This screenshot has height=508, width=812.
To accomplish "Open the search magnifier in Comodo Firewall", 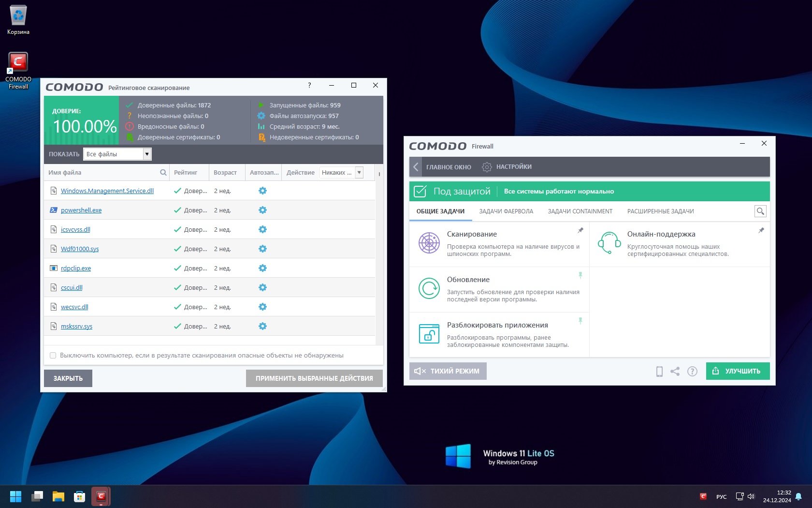I will click(760, 211).
